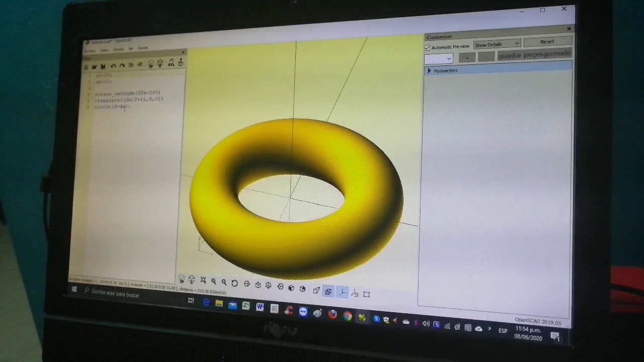
Task: Click the Open file icon in editor toolbar
Action: click(95, 66)
